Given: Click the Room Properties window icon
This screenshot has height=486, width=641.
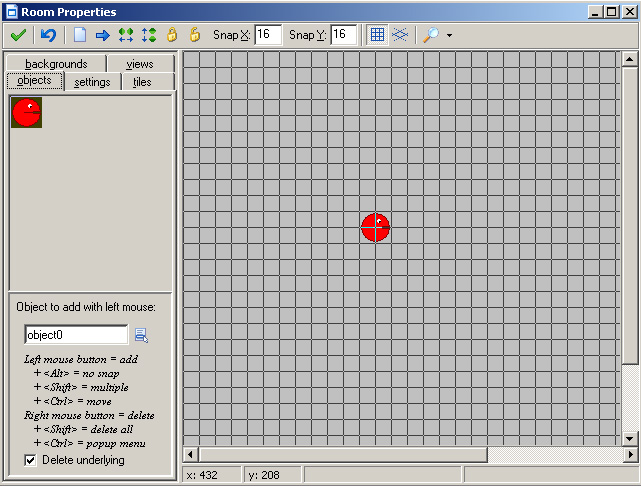Looking at the screenshot, I should (12, 12).
